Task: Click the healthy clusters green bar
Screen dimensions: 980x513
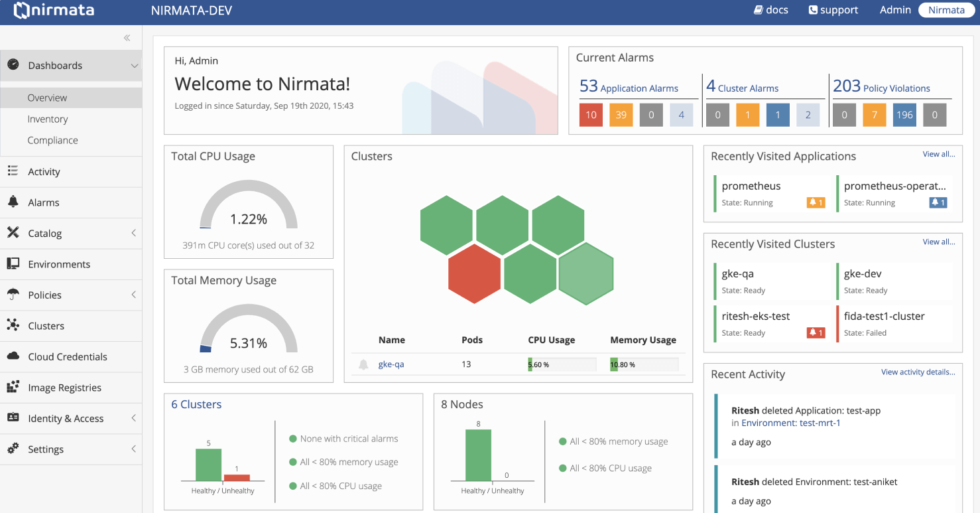Action: 208,465
